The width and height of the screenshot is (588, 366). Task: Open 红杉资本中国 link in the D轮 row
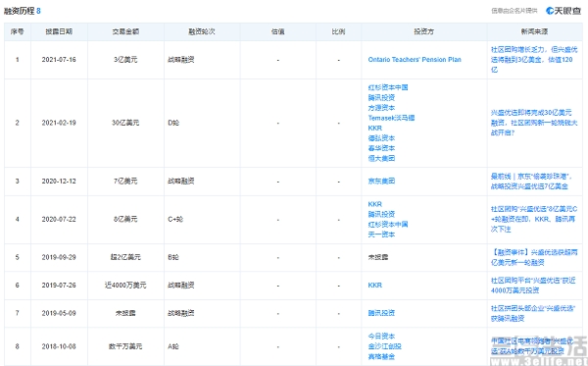(x=388, y=87)
